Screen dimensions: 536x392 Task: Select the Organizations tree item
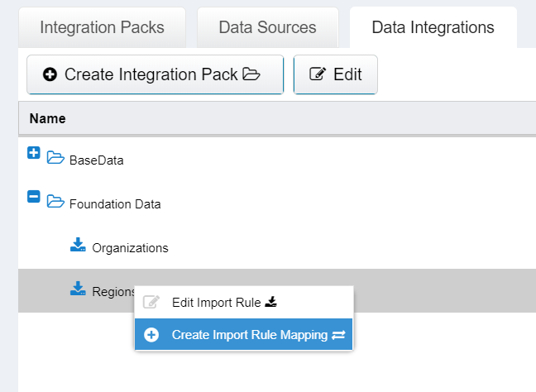[130, 247]
